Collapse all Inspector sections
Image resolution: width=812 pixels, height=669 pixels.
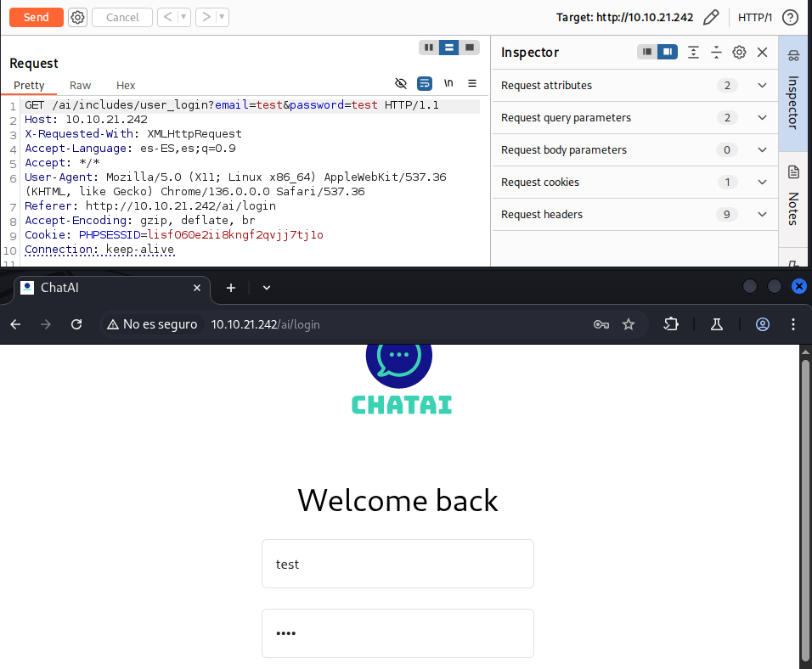[716, 52]
